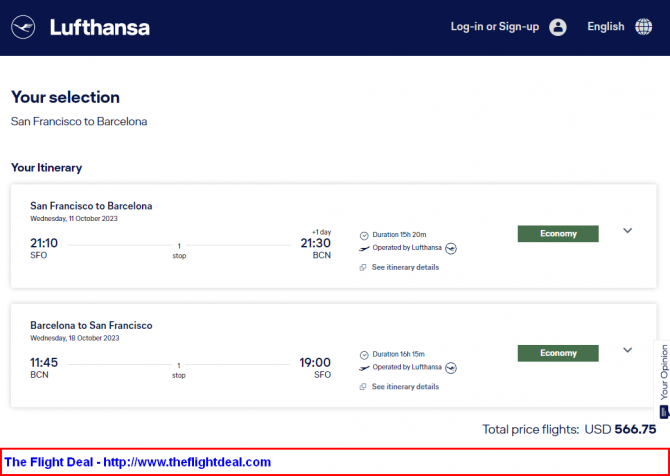Open See itinerary details for outbound flight
Image resolution: width=670 pixels, height=476 pixels.
405,267
